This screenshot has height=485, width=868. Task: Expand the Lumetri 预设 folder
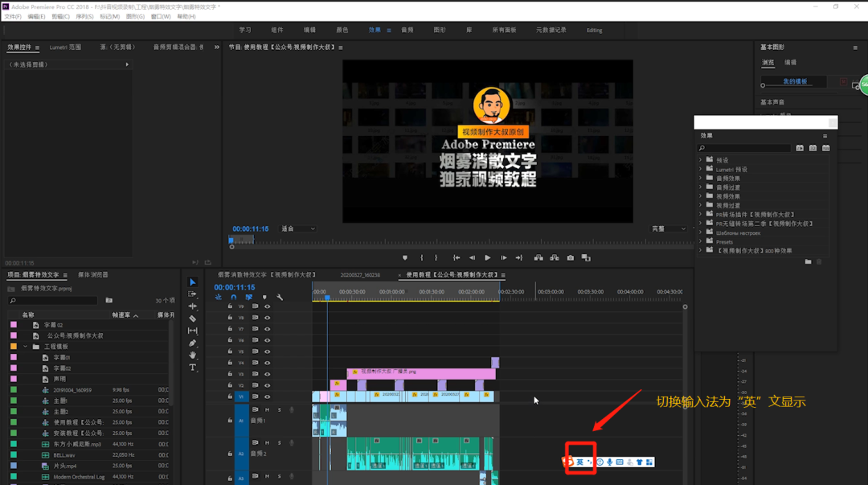click(700, 169)
